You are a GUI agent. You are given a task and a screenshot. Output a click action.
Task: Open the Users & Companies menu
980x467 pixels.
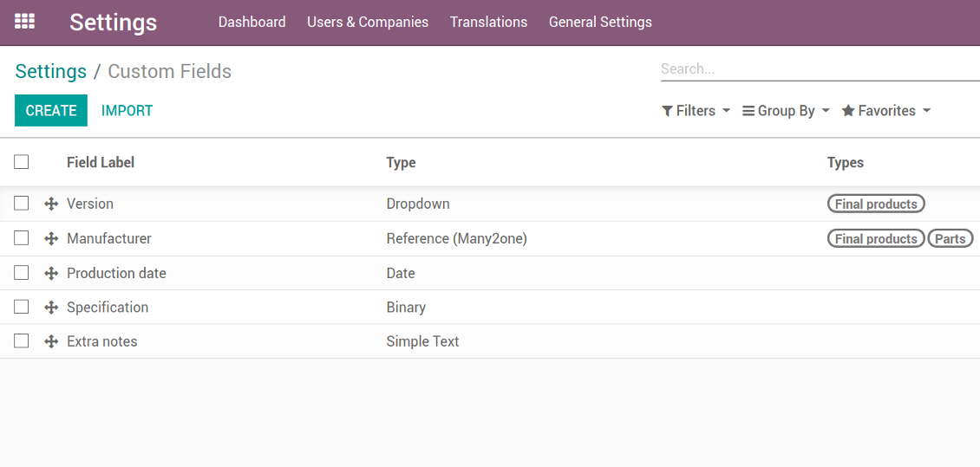pyautogui.click(x=368, y=22)
